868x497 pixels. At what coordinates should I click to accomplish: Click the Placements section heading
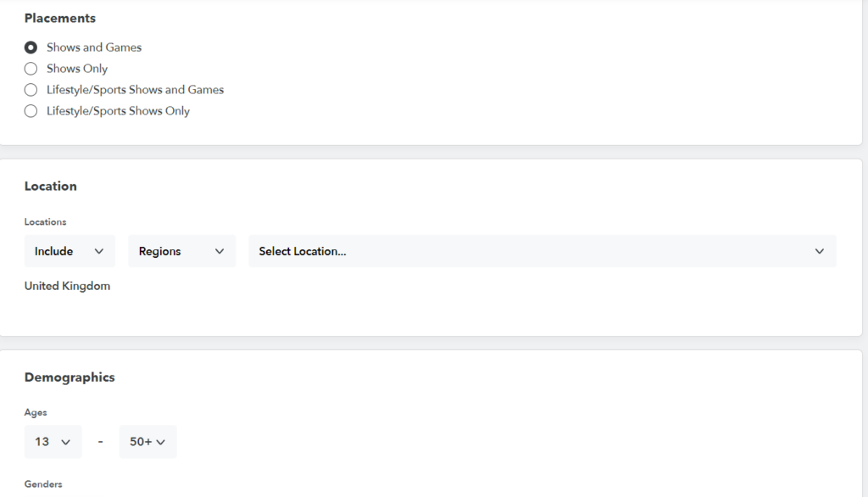click(x=59, y=18)
